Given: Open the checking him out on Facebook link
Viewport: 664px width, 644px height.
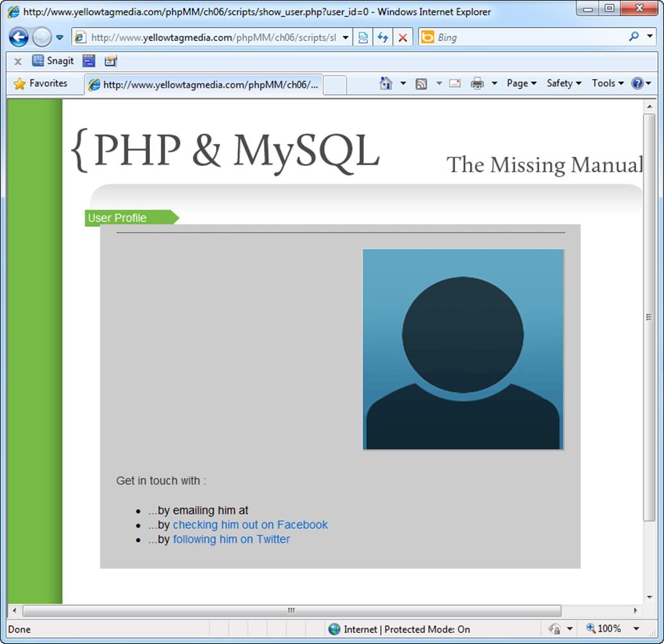Looking at the screenshot, I should pyautogui.click(x=250, y=525).
